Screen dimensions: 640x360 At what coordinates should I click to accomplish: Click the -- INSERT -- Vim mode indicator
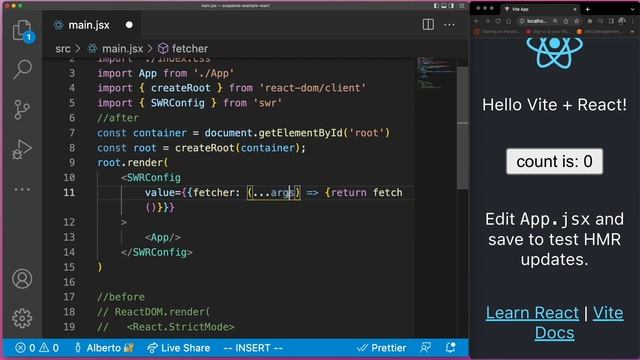(x=253, y=348)
